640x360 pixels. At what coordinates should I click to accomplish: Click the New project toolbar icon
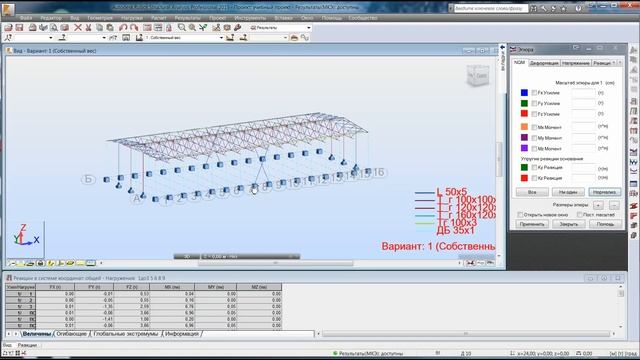[9, 27]
